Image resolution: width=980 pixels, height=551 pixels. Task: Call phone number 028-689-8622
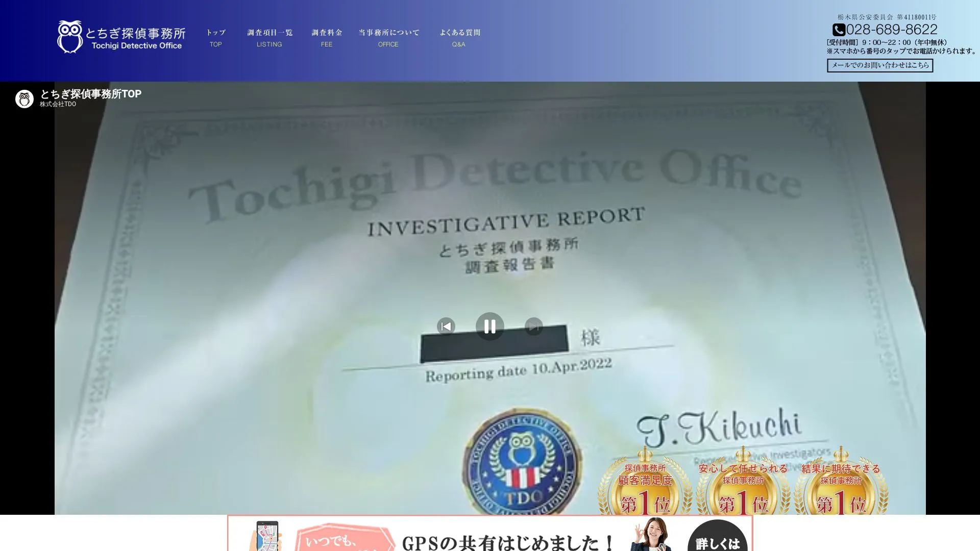tap(892, 30)
